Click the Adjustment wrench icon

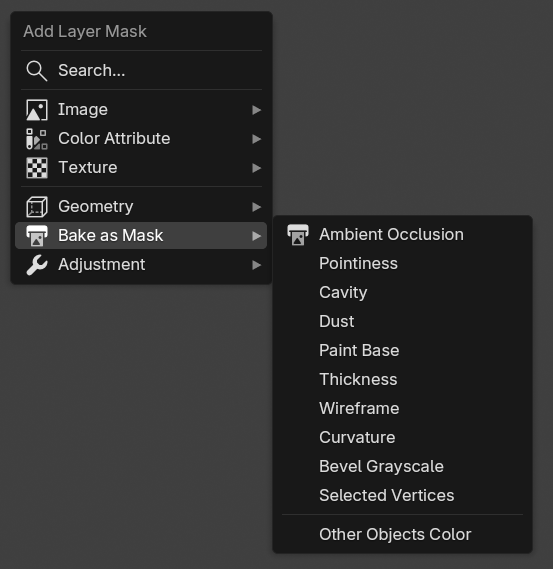[x=37, y=265]
